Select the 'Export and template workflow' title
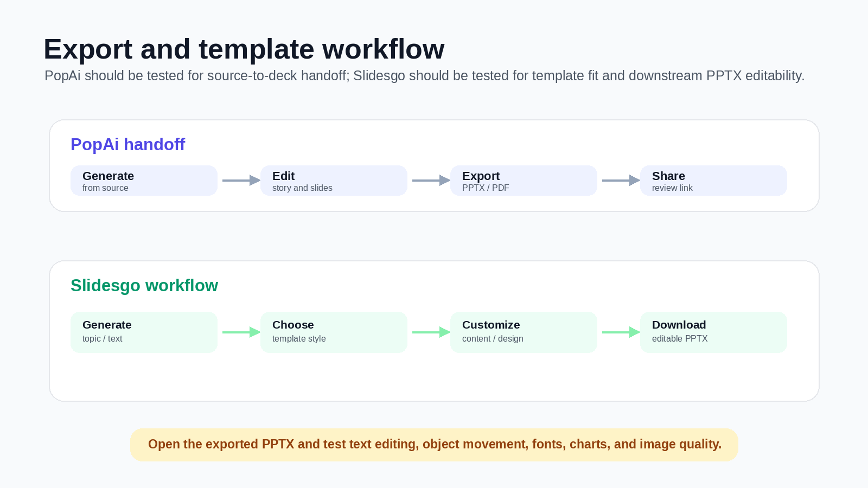Image resolution: width=868 pixels, height=488 pixels. pyautogui.click(x=244, y=49)
